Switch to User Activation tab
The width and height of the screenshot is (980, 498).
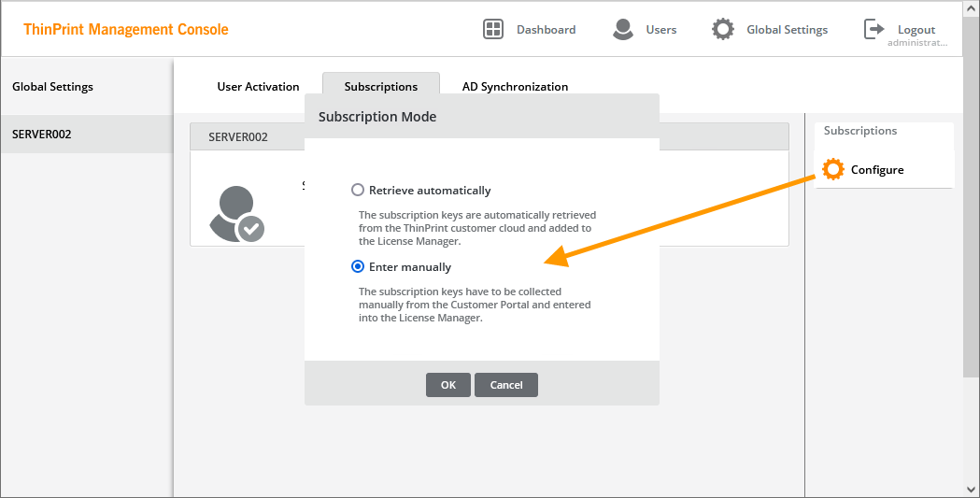click(258, 87)
